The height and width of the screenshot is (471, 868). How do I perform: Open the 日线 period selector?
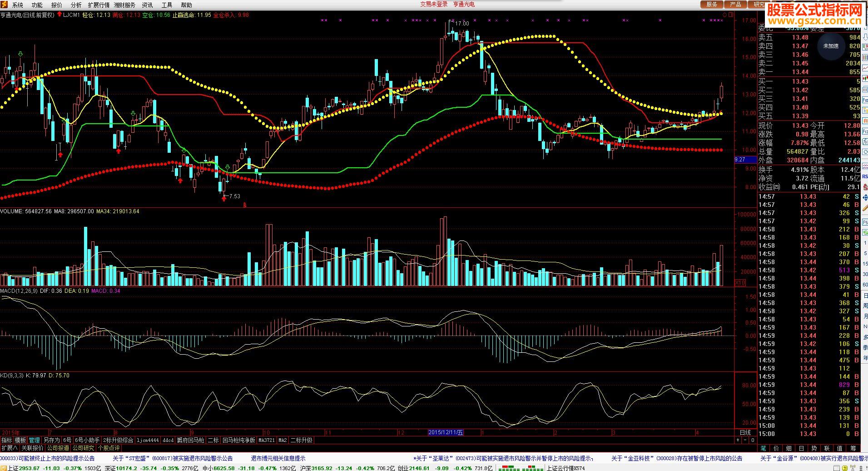(745, 432)
